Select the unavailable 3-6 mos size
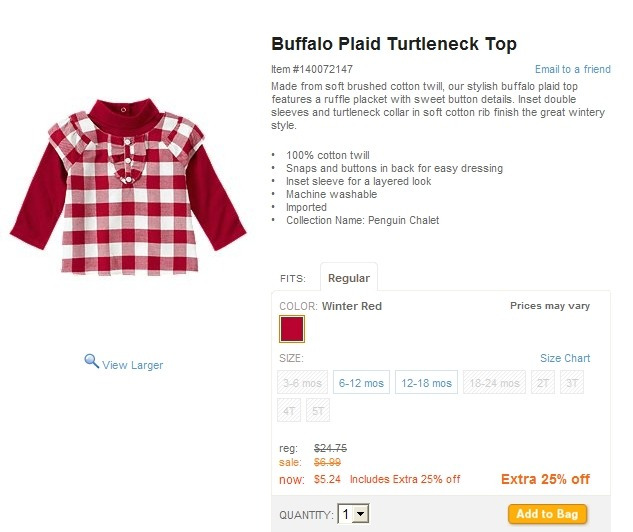This screenshot has width=633, height=532. coord(302,382)
